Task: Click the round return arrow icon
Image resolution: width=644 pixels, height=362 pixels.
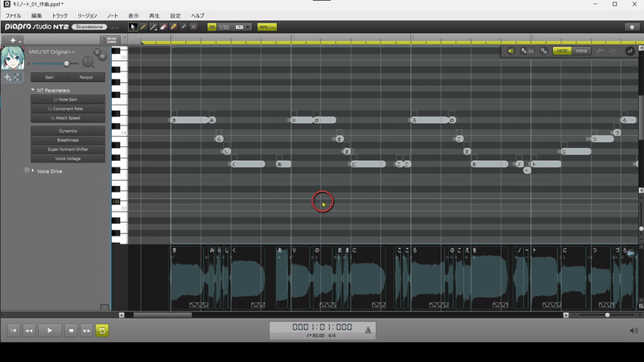Action: (x=630, y=51)
